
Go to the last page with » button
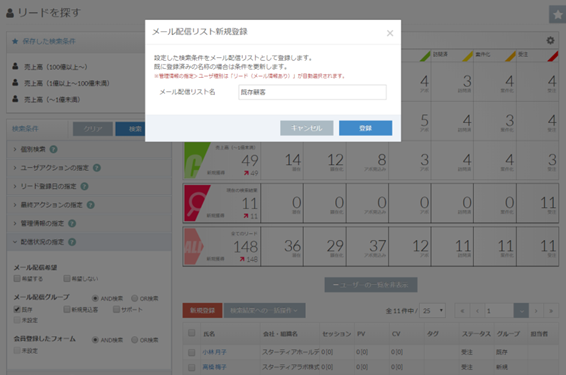tap(551, 310)
